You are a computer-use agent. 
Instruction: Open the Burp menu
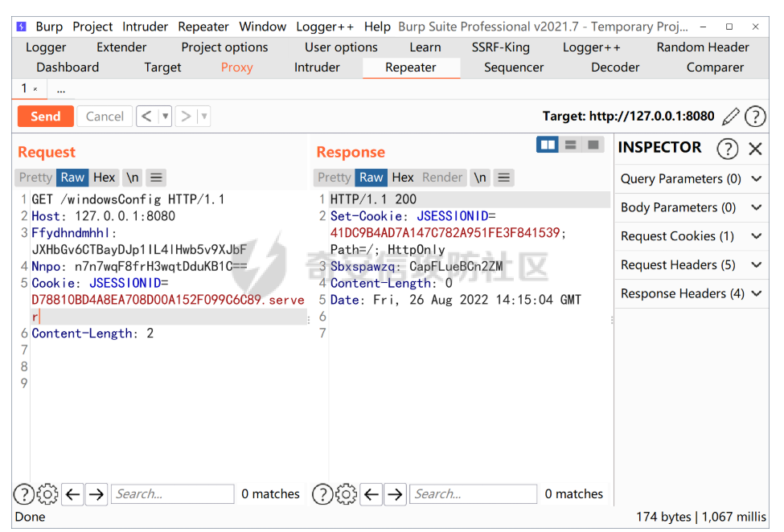click(49, 27)
